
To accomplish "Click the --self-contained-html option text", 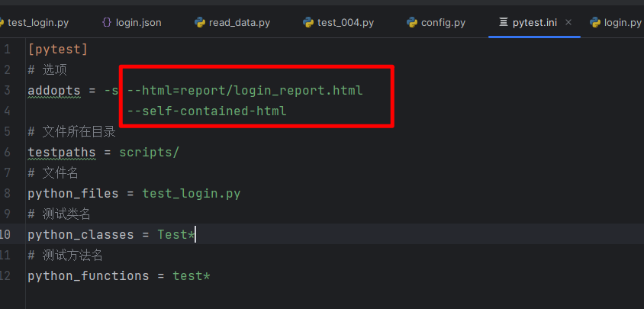I will pos(206,111).
